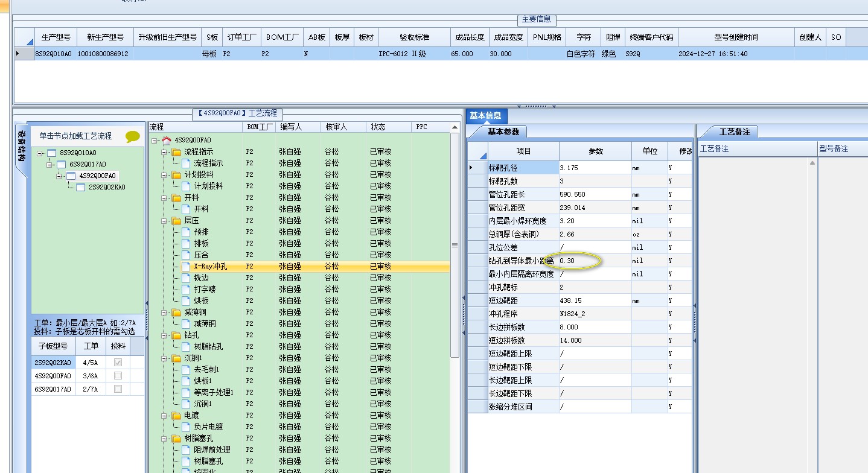Collapse the 电镀 group in process tree
Screen dimensions: 868x473
point(164,416)
